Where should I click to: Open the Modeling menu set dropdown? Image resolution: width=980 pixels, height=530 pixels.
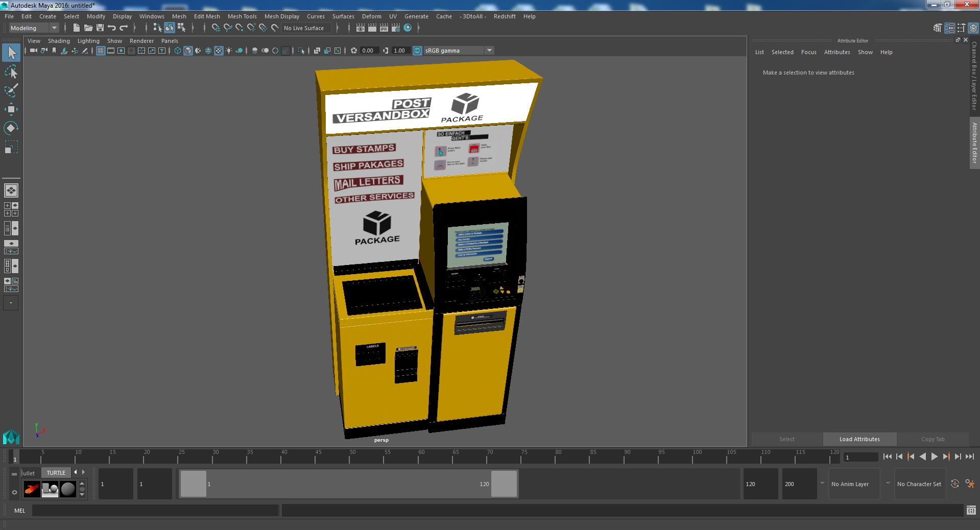click(x=34, y=28)
